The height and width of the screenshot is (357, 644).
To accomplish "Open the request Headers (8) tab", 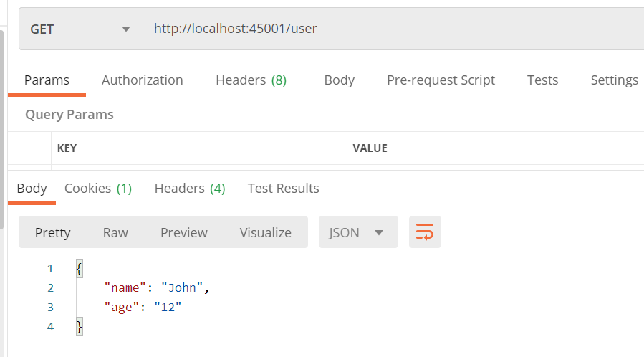I will pos(251,80).
